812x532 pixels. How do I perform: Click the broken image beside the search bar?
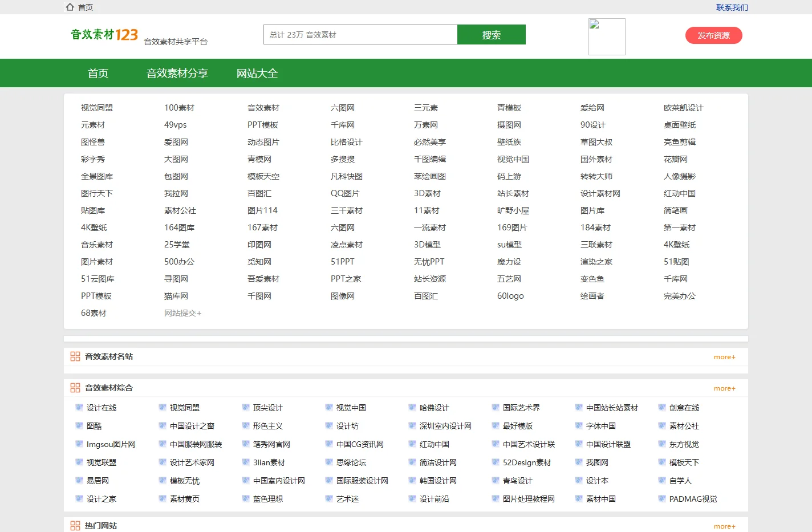coord(607,36)
